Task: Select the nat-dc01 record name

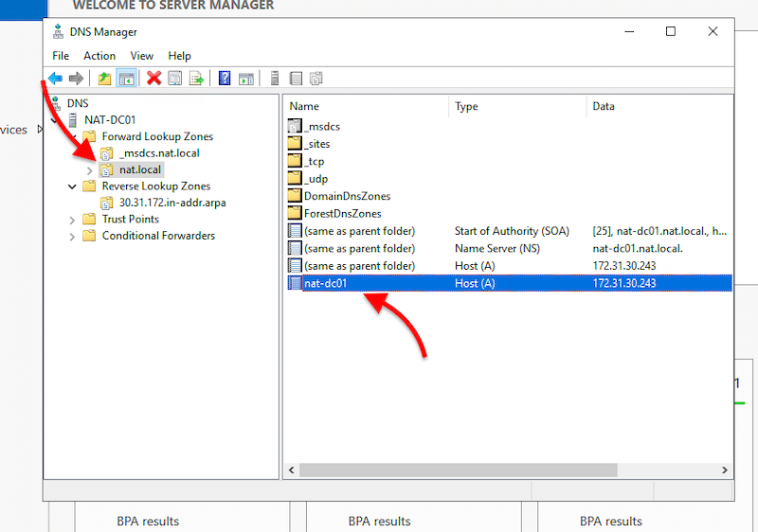Action: 325,283
